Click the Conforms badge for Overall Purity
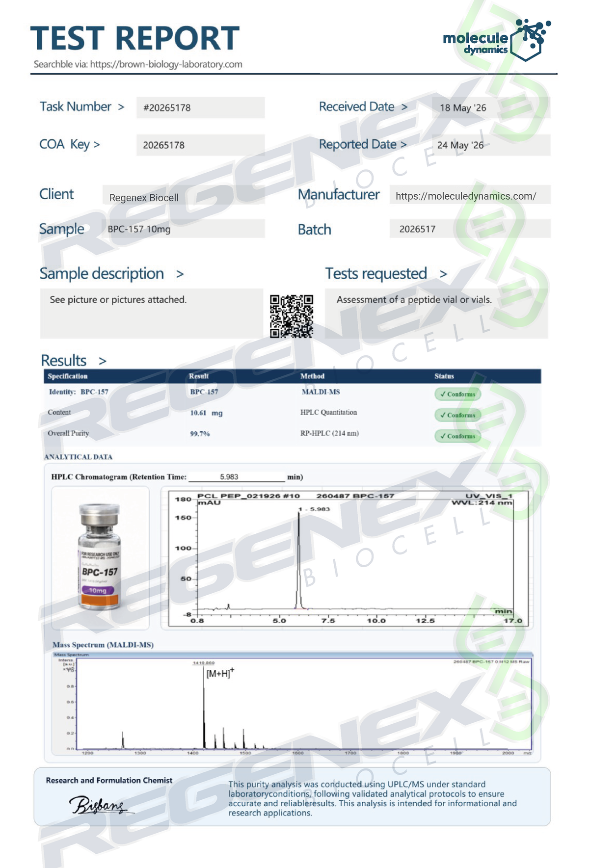589x868 pixels. pos(457,436)
